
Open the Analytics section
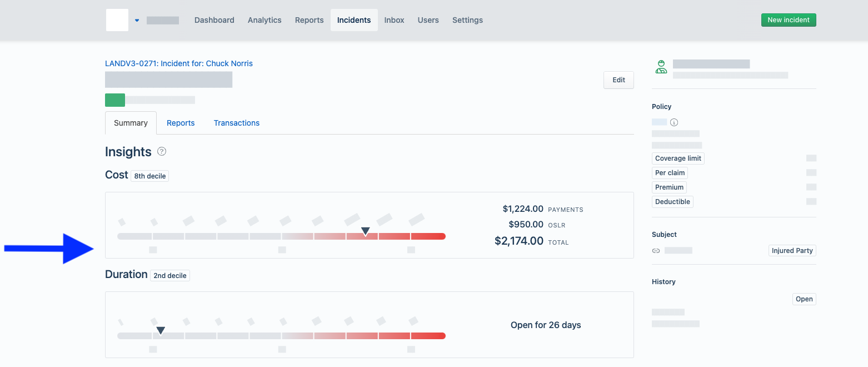[265, 20]
